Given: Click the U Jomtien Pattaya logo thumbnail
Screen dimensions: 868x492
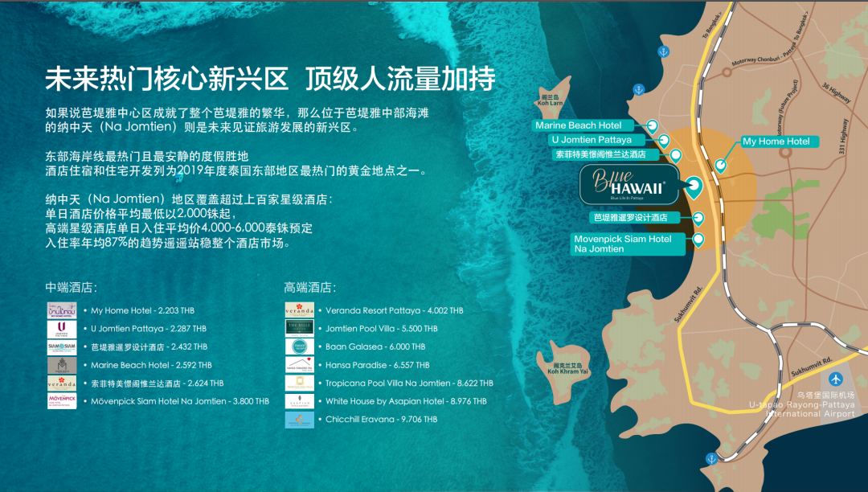Looking at the screenshot, I should [x=61, y=329].
